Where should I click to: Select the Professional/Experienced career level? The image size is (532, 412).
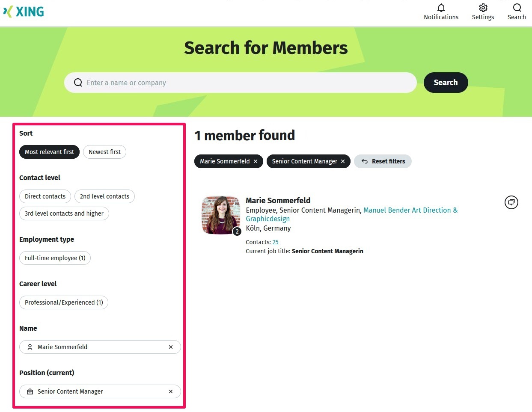63,302
